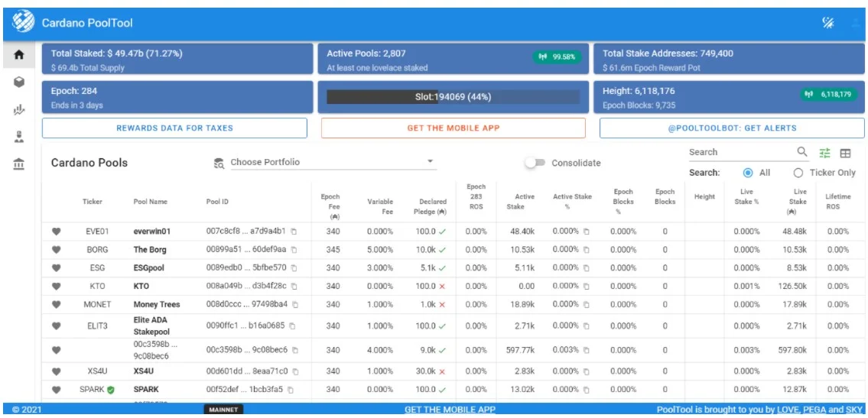Click the portfolio search icon
The height and width of the screenshot is (418, 868).
pos(219,163)
